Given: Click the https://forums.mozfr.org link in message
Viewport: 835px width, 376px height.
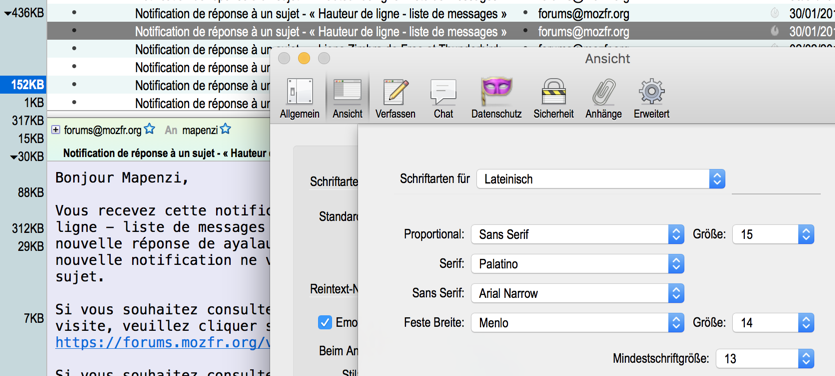Looking at the screenshot, I should click(163, 342).
